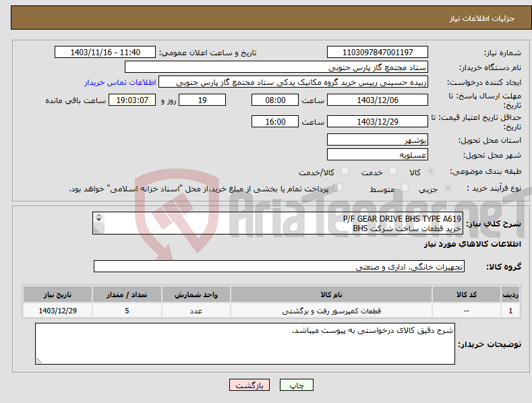Click the ردیف column header
The image size is (532, 403).
coord(510,294)
